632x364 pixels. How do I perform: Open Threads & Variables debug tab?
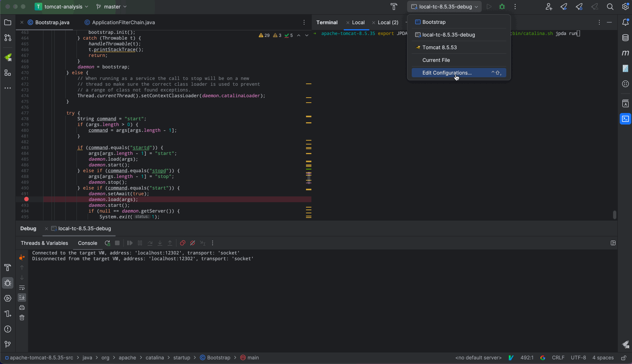point(44,243)
